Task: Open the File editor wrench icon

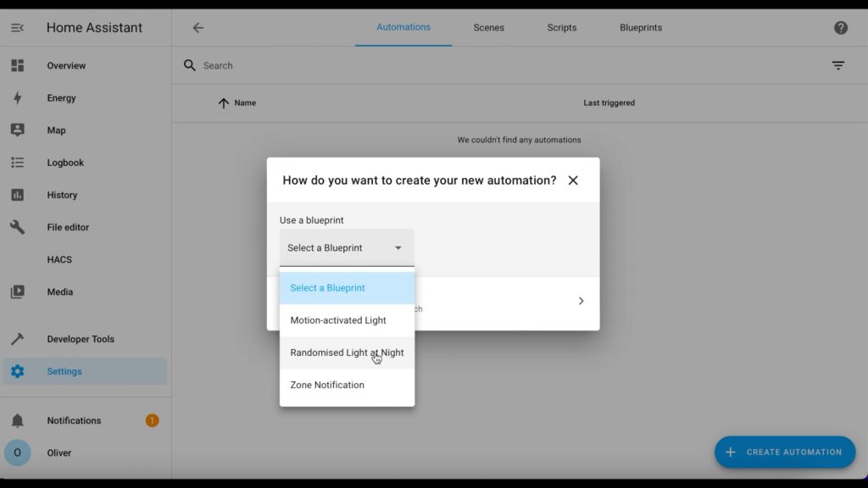Action: point(17,227)
